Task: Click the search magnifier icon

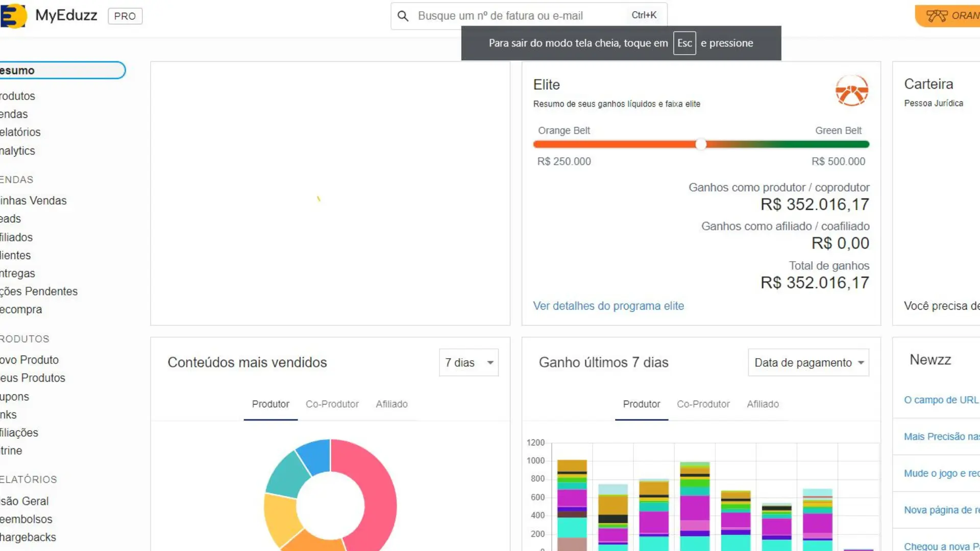Action: pyautogui.click(x=403, y=16)
